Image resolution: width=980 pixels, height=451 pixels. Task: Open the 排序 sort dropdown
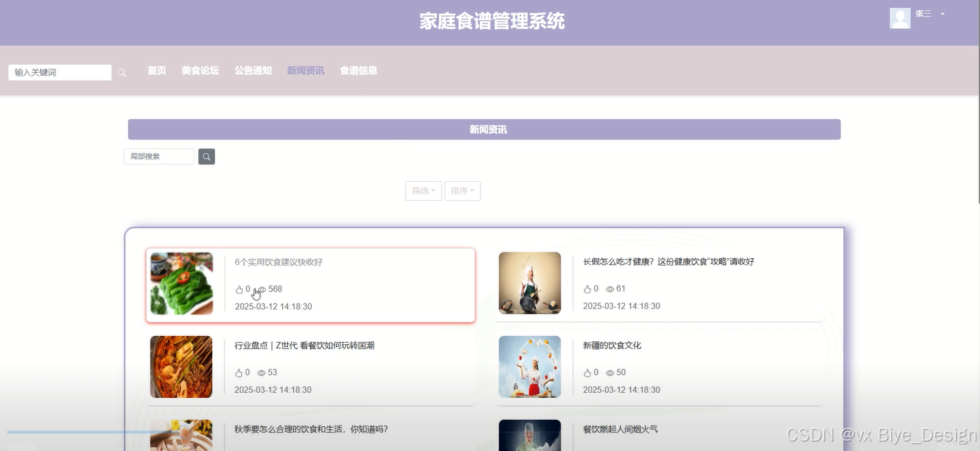(x=462, y=191)
